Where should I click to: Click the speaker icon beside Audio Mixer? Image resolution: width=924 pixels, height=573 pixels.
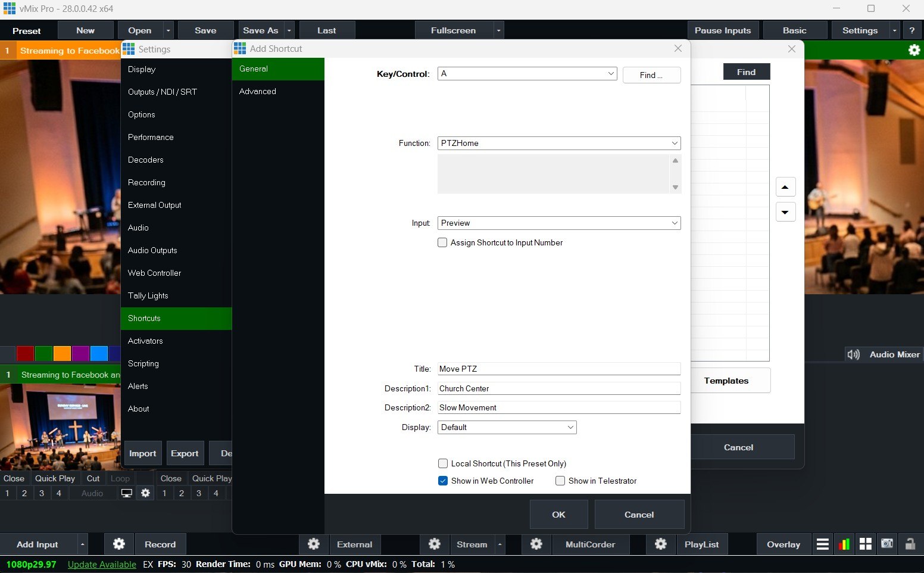pyautogui.click(x=854, y=354)
